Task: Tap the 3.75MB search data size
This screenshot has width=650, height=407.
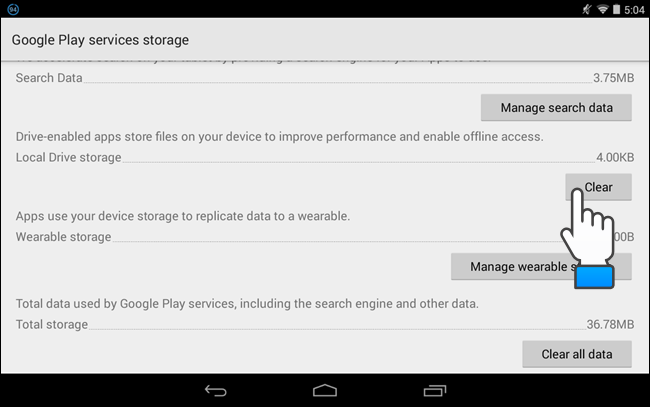Action: pos(613,77)
